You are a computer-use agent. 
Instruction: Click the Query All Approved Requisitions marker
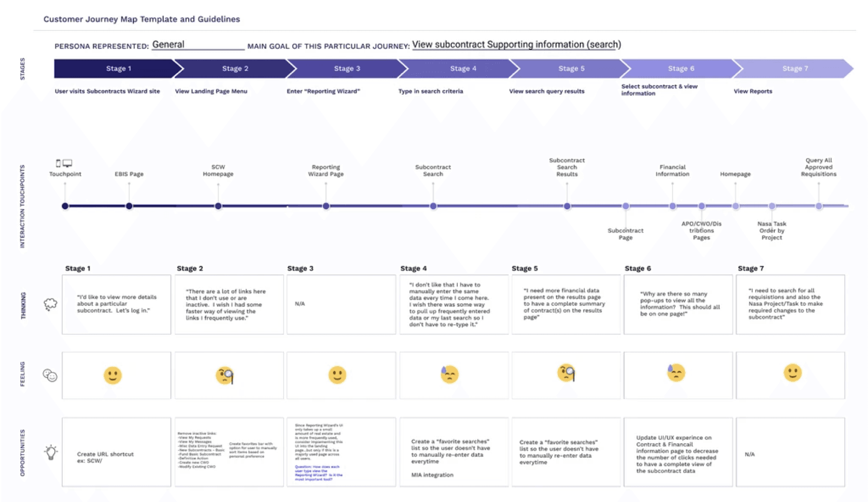(x=818, y=205)
